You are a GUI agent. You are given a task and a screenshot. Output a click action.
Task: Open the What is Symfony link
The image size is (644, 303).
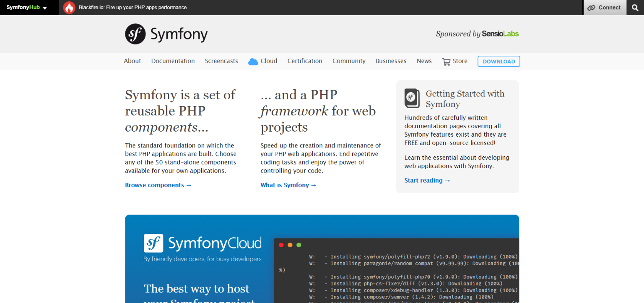(288, 185)
